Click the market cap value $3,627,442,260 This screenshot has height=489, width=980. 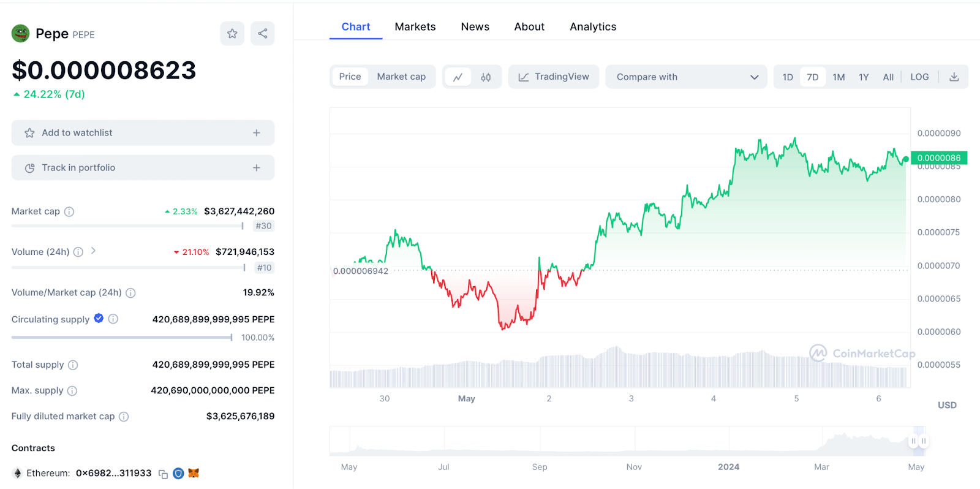click(x=239, y=211)
